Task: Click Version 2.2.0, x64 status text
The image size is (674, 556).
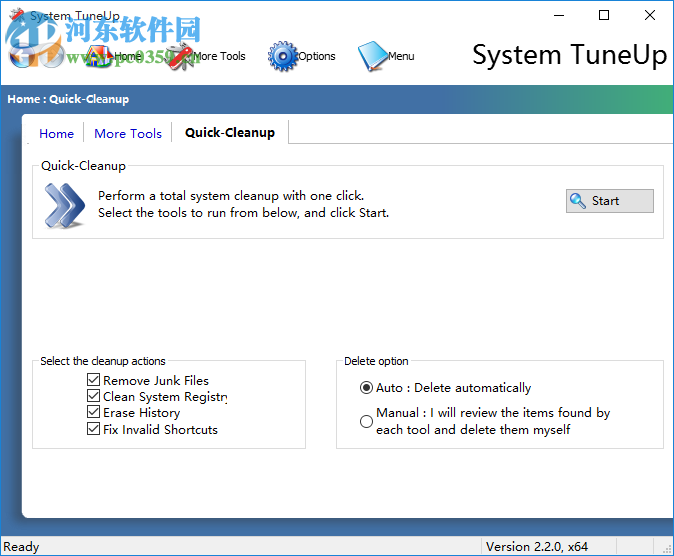Action: (537, 547)
